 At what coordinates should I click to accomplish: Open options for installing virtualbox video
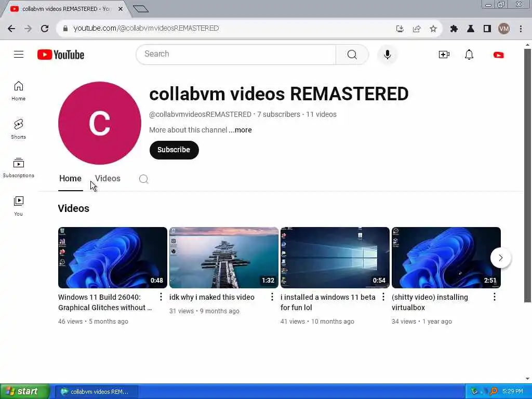(495, 297)
